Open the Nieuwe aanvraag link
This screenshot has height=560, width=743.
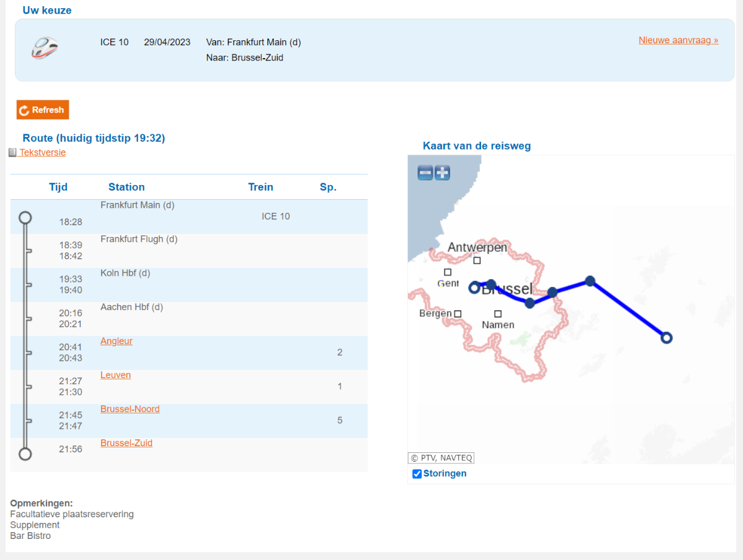point(679,40)
